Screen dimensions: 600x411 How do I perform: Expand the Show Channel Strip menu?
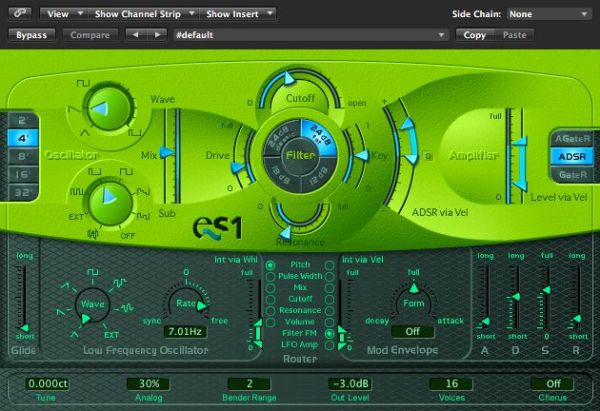point(145,14)
